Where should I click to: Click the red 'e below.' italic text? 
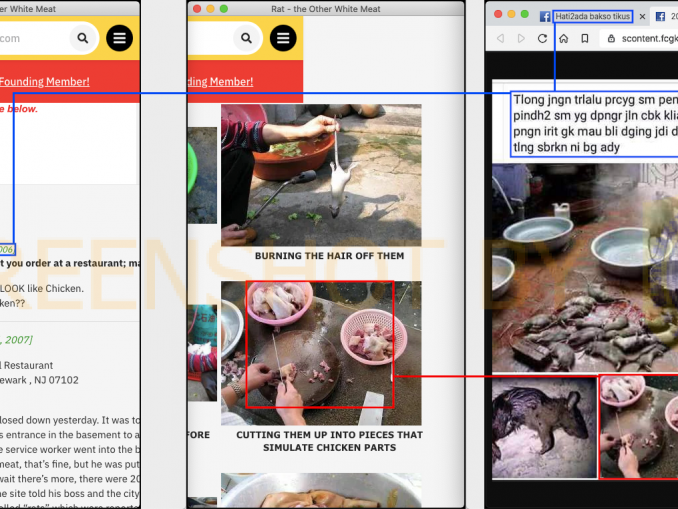click(x=19, y=109)
